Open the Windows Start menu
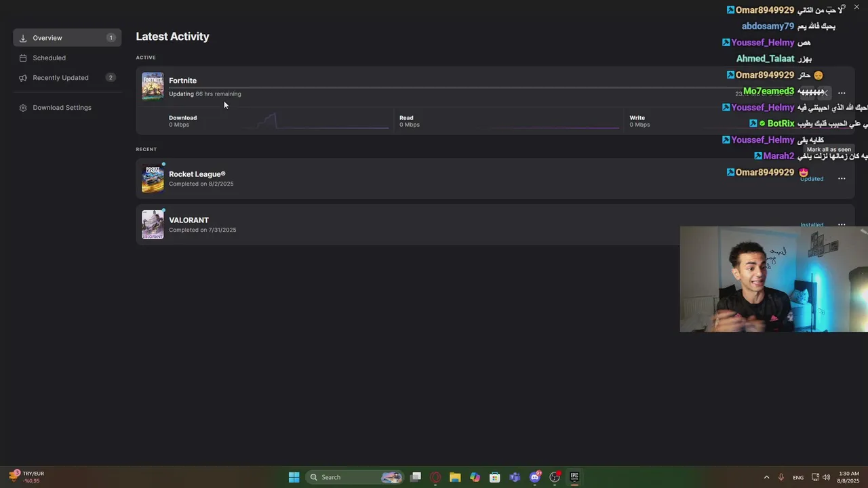 pos(294,477)
